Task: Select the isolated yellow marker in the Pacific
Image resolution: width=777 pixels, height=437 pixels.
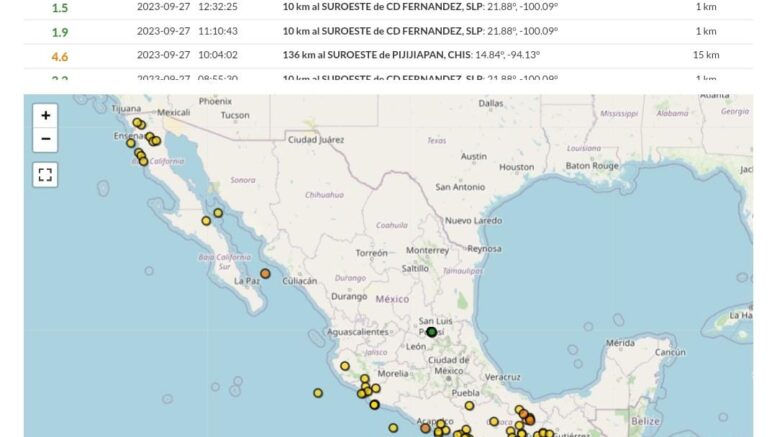Action: 318,393
